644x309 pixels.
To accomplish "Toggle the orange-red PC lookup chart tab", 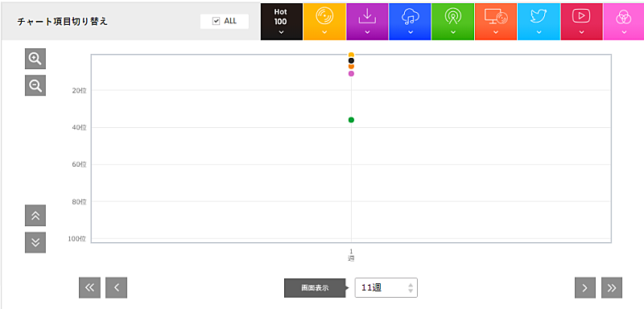I will 496,22.
